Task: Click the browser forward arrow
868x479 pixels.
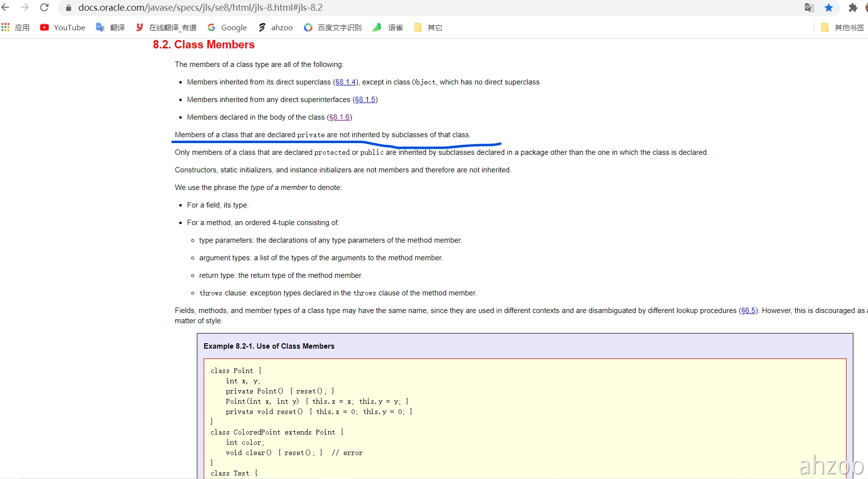Action: click(x=25, y=7)
